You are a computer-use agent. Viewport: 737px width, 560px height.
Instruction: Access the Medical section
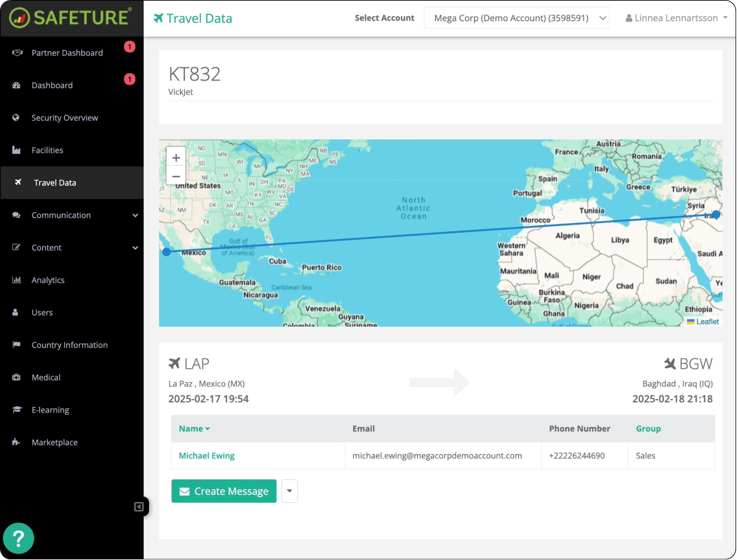pyautogui.click(x=46, y=377)
